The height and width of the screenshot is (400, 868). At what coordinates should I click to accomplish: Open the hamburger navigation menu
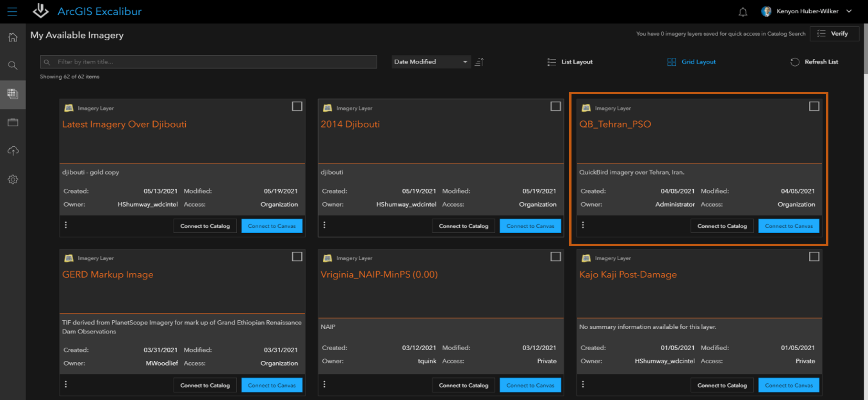(x=12, y=11)
